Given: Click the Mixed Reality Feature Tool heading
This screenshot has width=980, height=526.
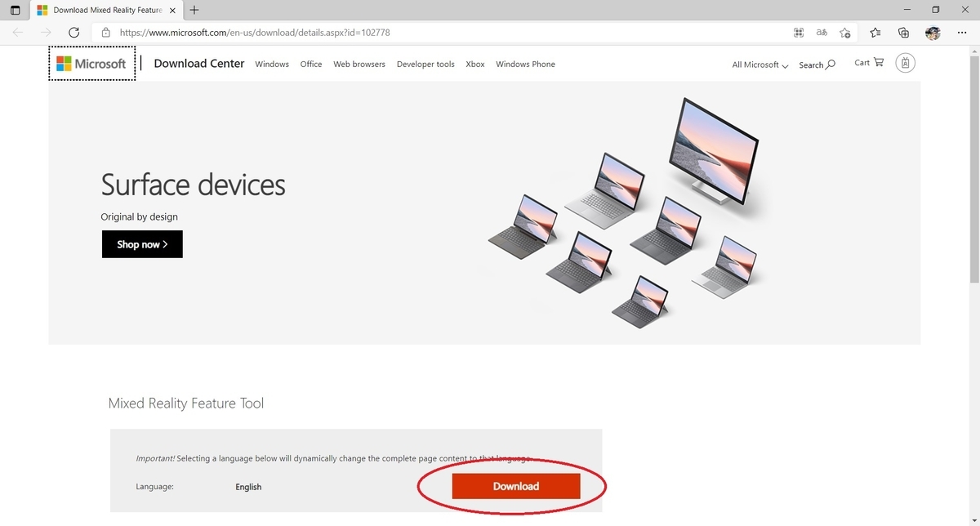Looking at the screenshot, I should (186, 403).
